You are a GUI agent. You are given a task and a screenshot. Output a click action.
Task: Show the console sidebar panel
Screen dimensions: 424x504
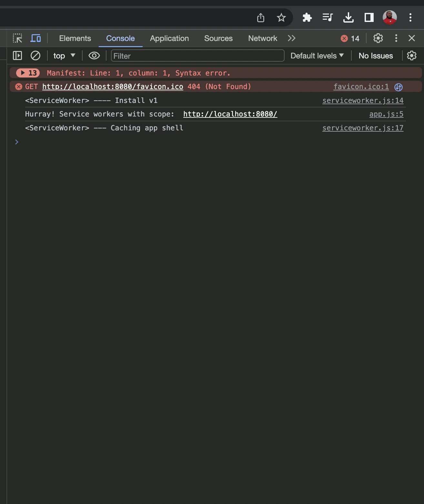[17, 55]
